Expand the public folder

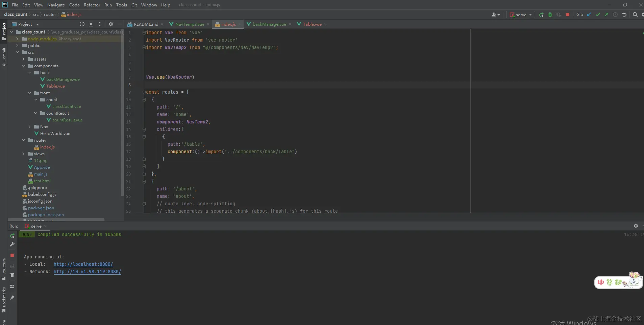(18, 46)
